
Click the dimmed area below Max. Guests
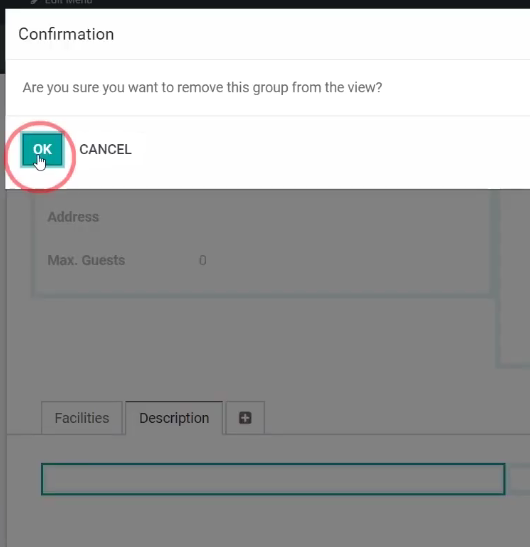(262, 331)
